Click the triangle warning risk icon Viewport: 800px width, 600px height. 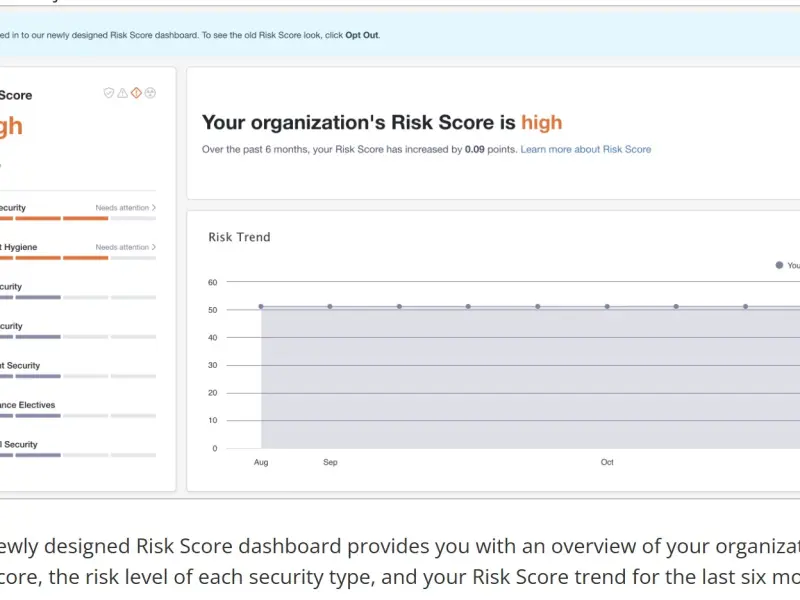coord(122,93)
